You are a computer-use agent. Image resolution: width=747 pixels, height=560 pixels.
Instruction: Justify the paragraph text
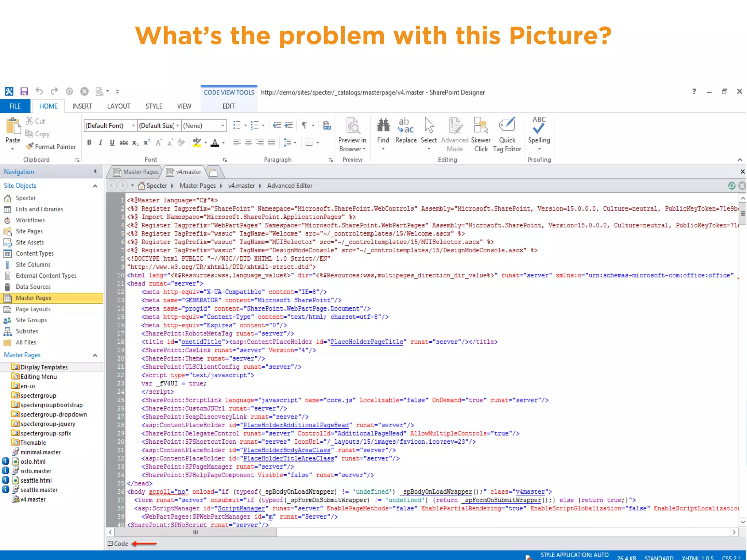tap(271, 143)
